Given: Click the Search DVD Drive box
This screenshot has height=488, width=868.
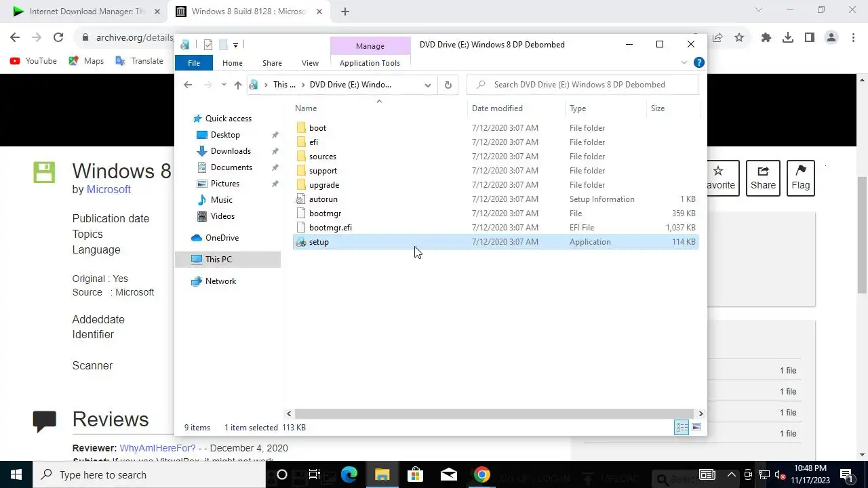Looking at the screenshot, I should coord(583,85).
